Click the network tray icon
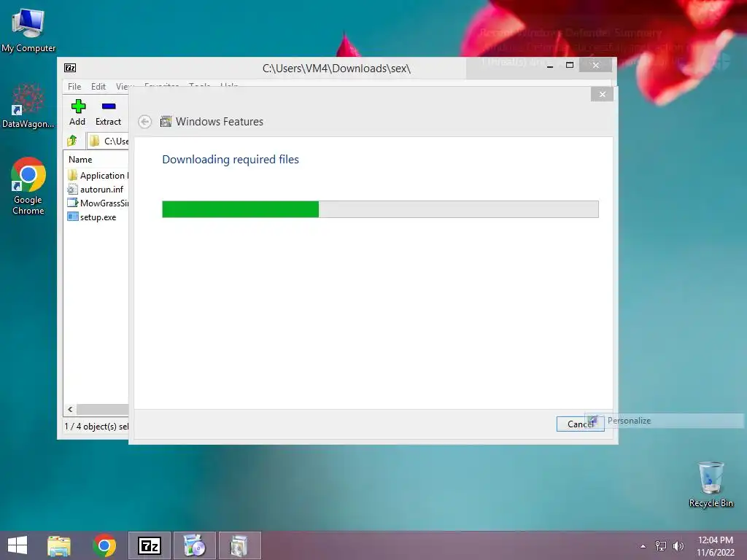 coord(661,545)
